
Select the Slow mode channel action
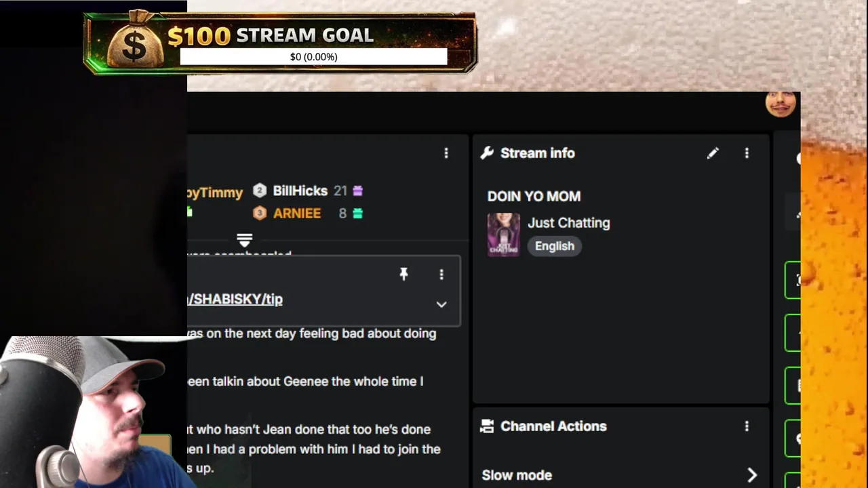pyautogui.click(x=620, y=475)
